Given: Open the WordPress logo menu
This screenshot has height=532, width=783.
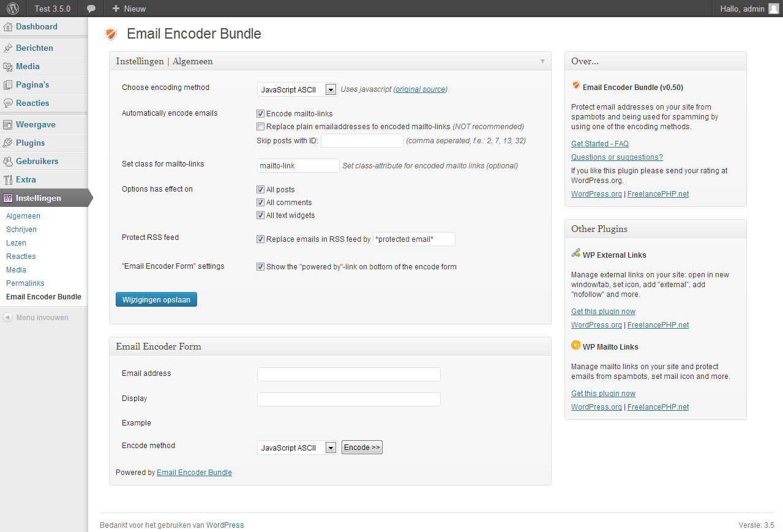Looking at the screenshot, I should tap(13, 9).
